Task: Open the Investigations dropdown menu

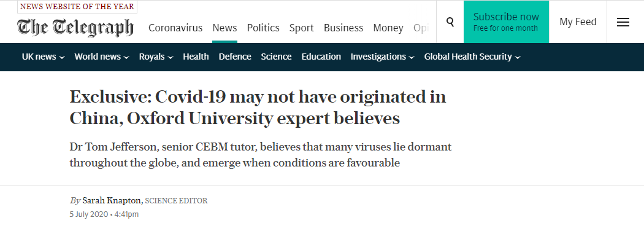Action: [x=382, y=57]
